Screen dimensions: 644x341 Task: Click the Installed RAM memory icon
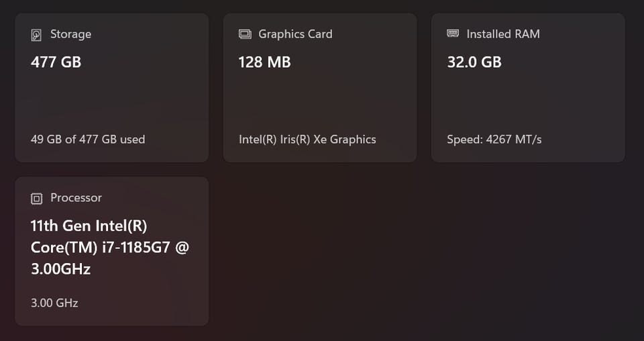point(453,34)
